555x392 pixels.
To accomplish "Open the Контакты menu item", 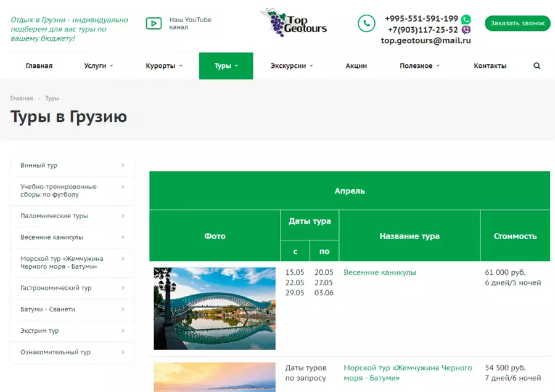I will point(490,66).
